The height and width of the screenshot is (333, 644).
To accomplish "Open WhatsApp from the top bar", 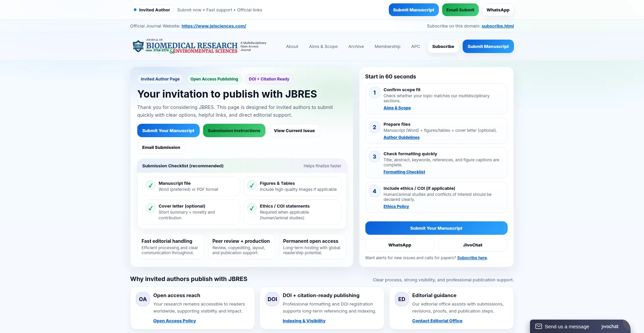I will [x=498, y=10].
